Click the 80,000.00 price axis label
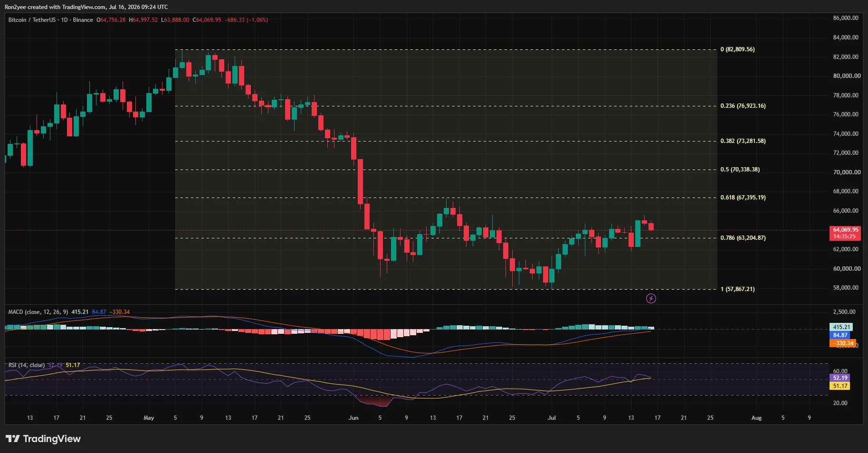Image resolution: width=868 pixels, height=453 pixels. tap(847, 76)
